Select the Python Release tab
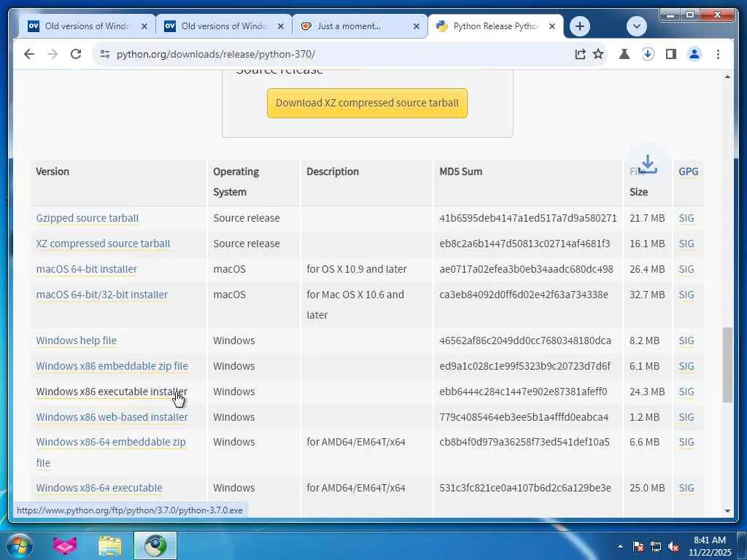Image resolution: width=747 pixels, height=560 pixels. click(x=495, y=26)
